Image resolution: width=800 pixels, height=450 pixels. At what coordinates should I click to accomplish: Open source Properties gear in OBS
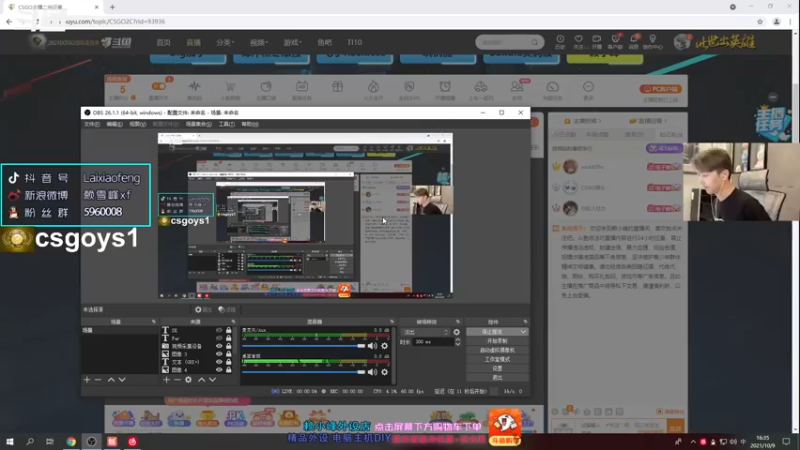[203, 309]
